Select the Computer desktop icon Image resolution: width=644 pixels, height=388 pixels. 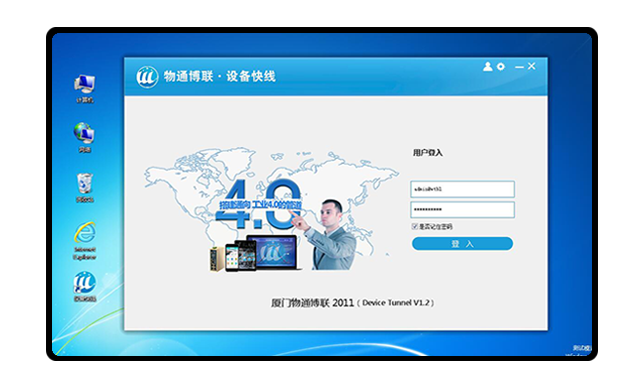pos(85,89)
